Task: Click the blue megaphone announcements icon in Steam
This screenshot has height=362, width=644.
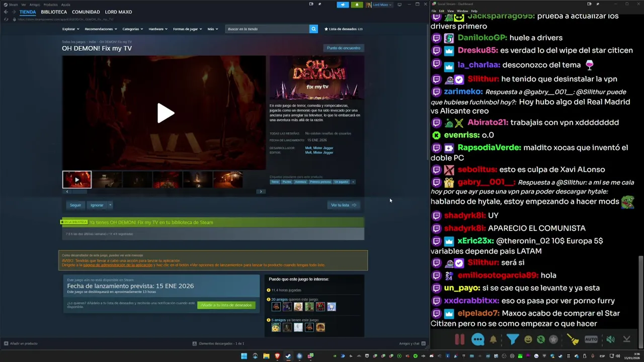Action: [343, 5]
